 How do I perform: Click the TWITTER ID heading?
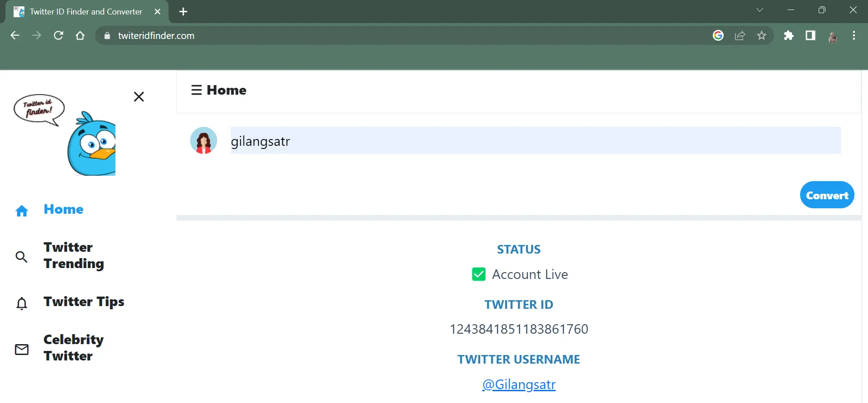519,305
